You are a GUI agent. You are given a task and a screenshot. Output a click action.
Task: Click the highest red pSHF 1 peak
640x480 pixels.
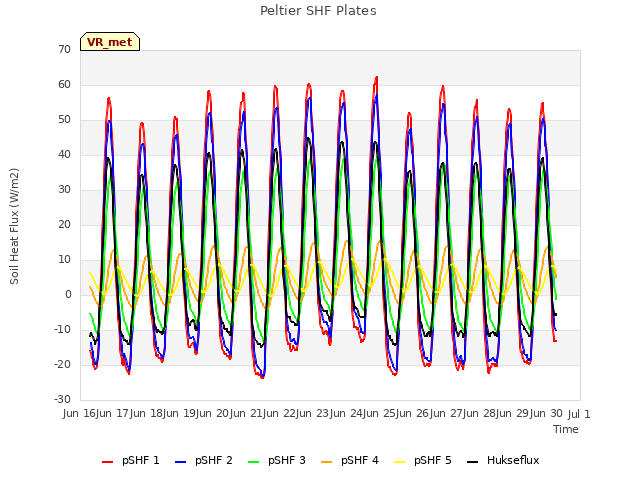coord(376,77)
